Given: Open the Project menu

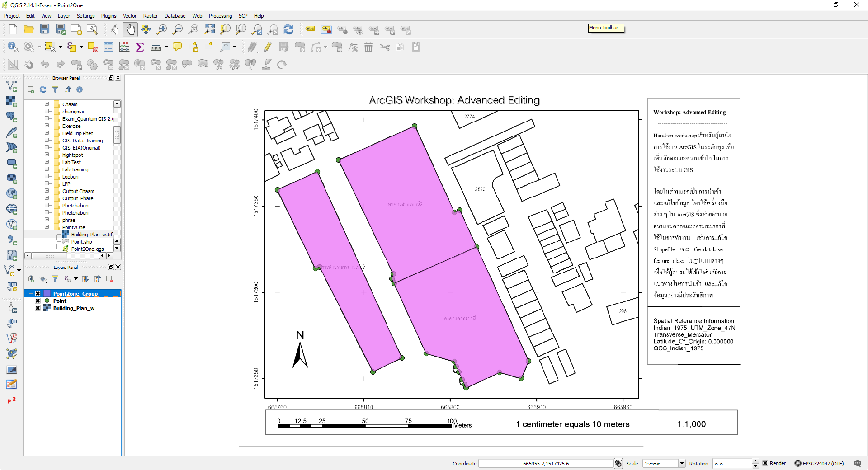Looking at the screenshot, I should pos(12,16).
